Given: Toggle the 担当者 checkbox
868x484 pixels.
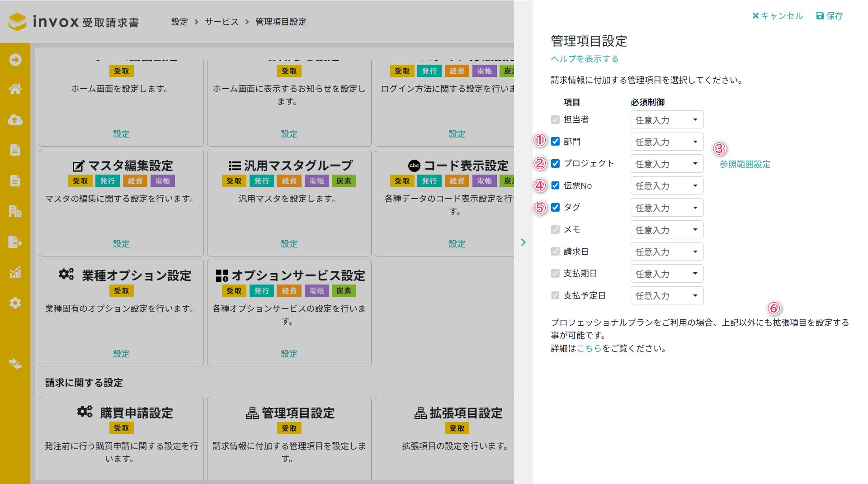Looking at the screenshot, I should (555, 119).
